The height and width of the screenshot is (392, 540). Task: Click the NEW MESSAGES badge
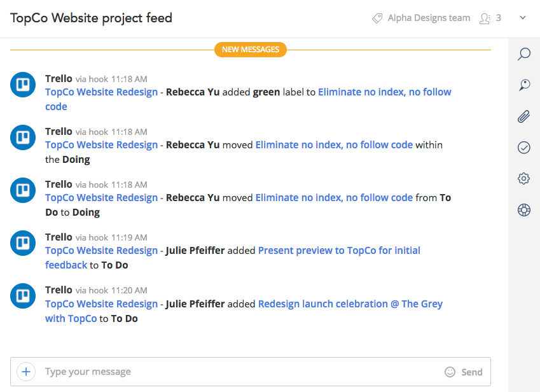[x=251, y=50]
